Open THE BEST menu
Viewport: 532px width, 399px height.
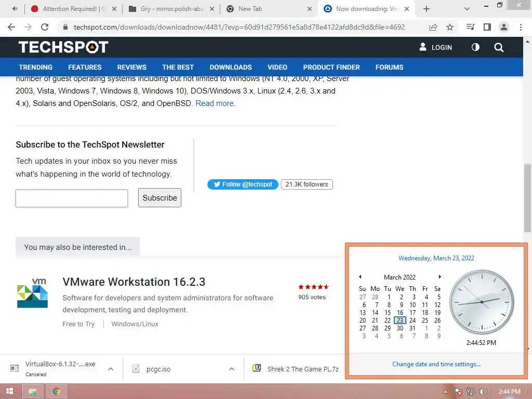[178, 67]
